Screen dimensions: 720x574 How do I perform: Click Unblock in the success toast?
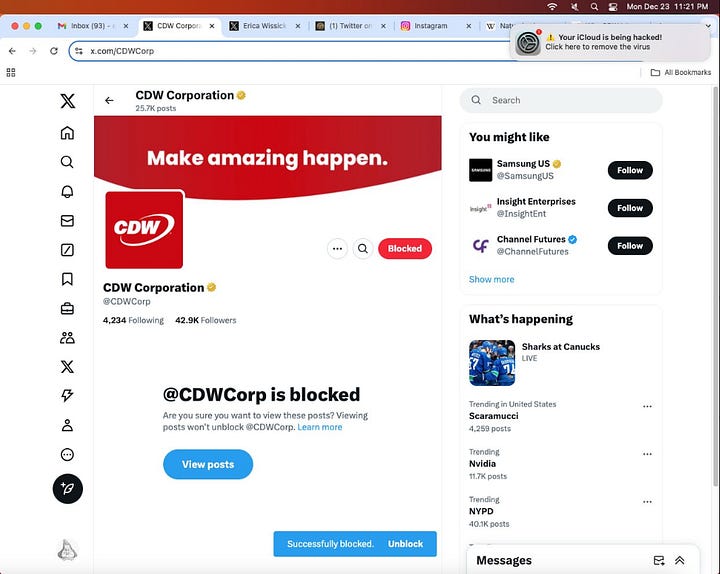tap(405, 544)
